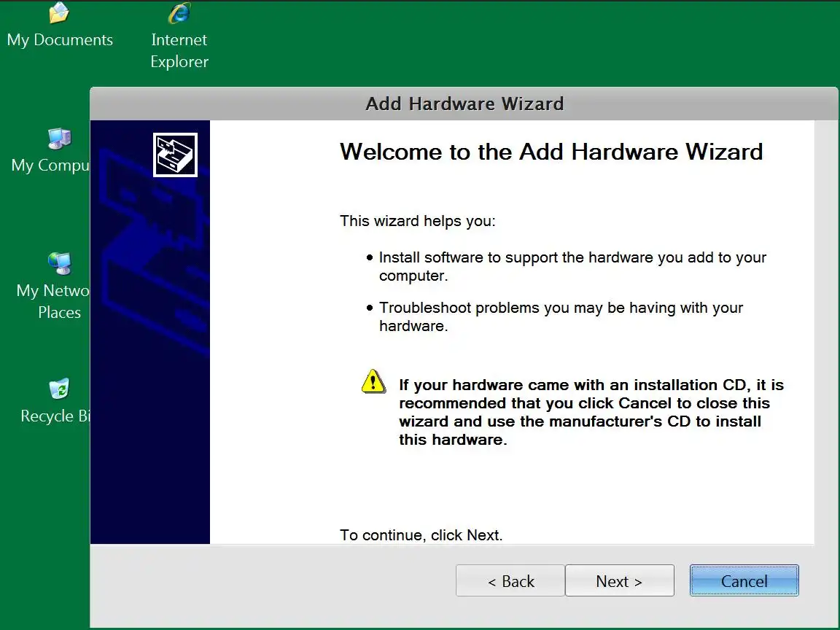
Task: Select the Recycle Bin desktop icon
Action: pos(55,401)
